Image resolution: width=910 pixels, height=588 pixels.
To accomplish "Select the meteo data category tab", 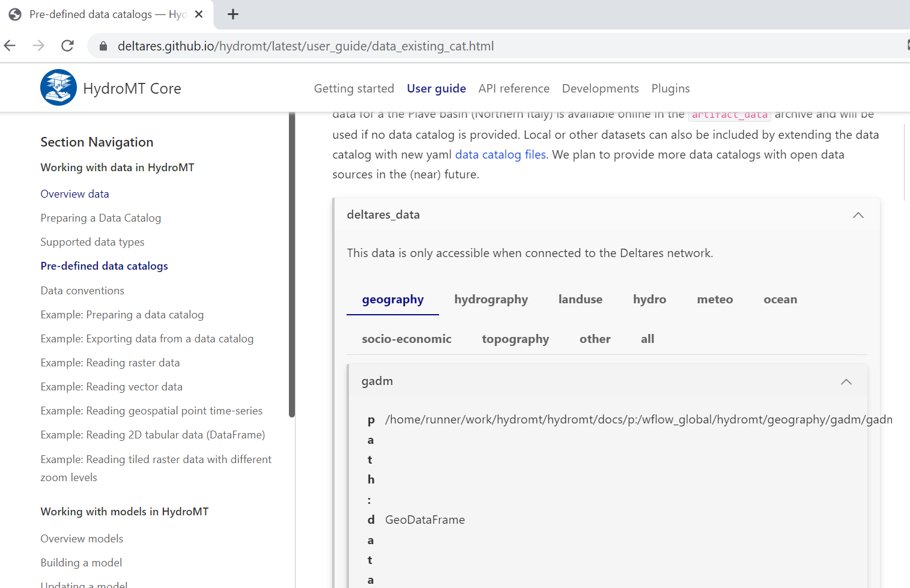I will (714, 299).
